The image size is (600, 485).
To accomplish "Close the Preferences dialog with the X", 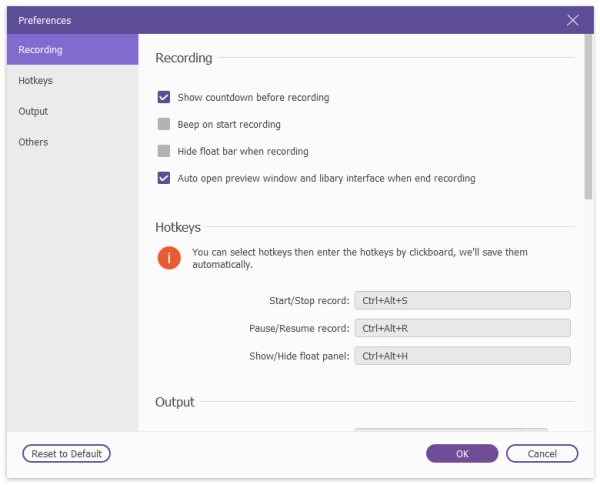I will pyautogui.click(x=573, y=20).
